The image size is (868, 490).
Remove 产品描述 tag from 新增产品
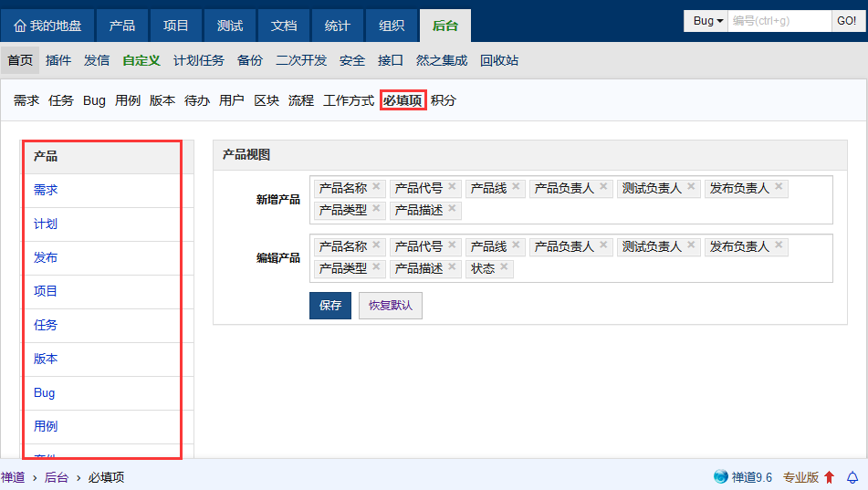pyautogui.click(x=452, y=208)
